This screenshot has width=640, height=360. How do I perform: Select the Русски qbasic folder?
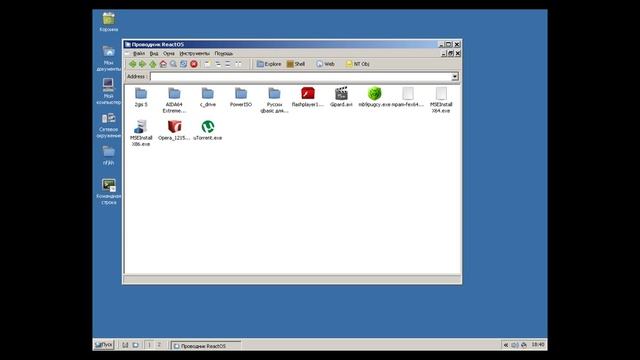click(x=274, y=100)
